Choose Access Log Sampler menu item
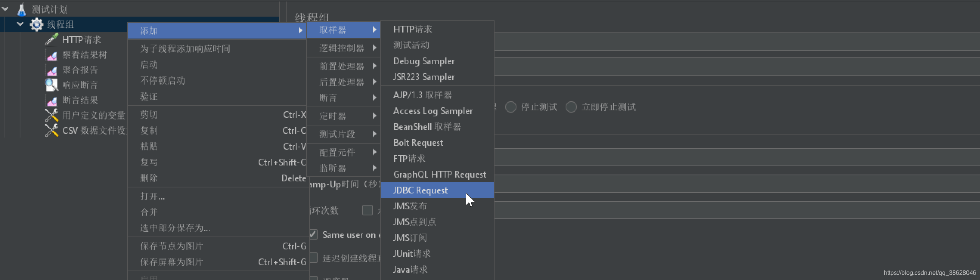This screenshot has width=980, height=280. coord(437,111)
